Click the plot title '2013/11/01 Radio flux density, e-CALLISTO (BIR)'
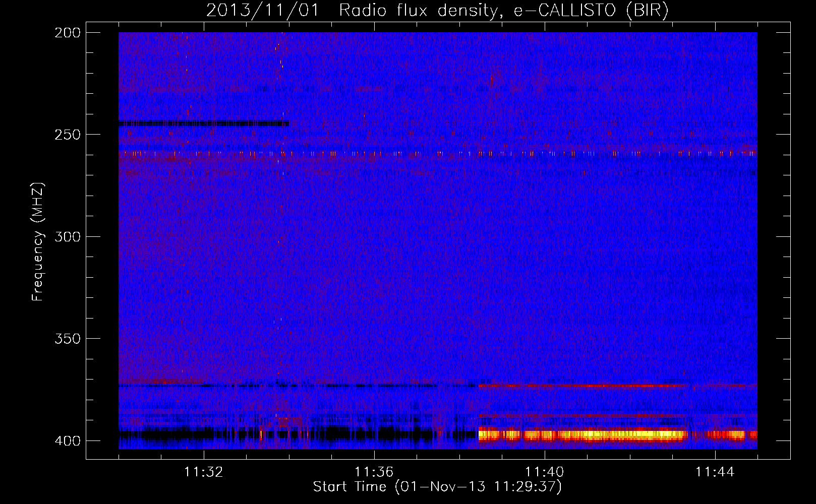Screen dimensions: 816x504 tap(437, 10)
